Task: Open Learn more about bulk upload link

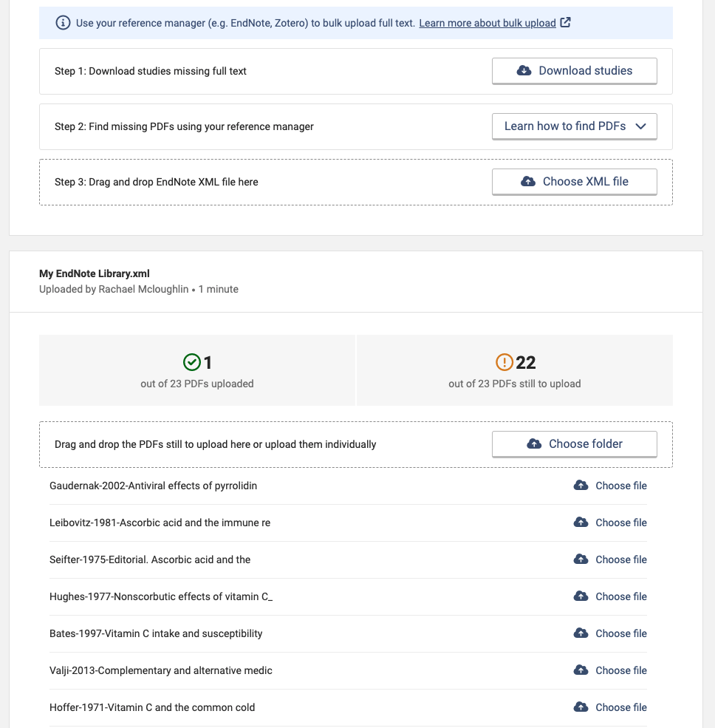Action: (487, 23)
